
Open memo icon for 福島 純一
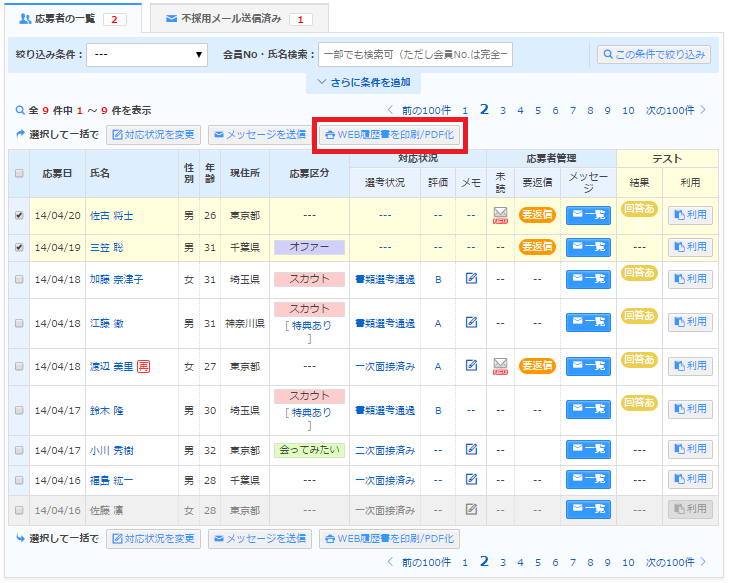tap(471, 479)
